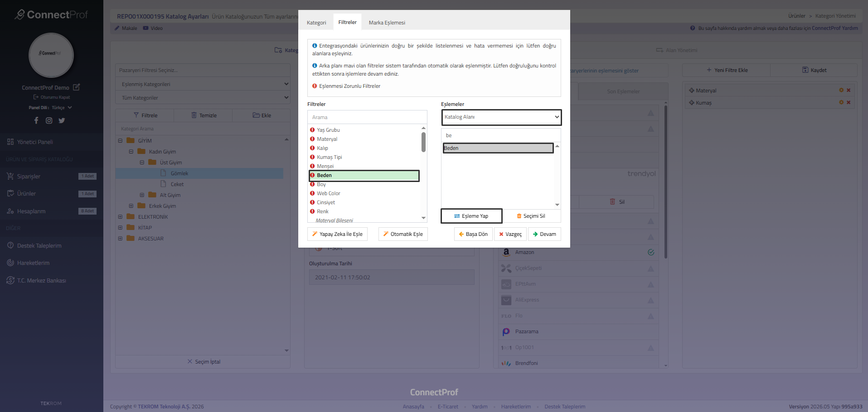Open T.C. Merkez Bankası in sidebar

click(52, 280)
